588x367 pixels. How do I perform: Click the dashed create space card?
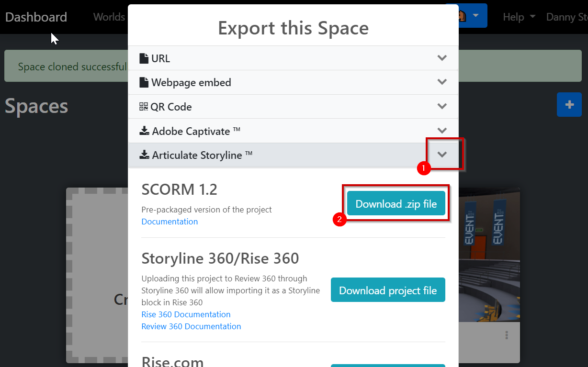pos(97,275)
